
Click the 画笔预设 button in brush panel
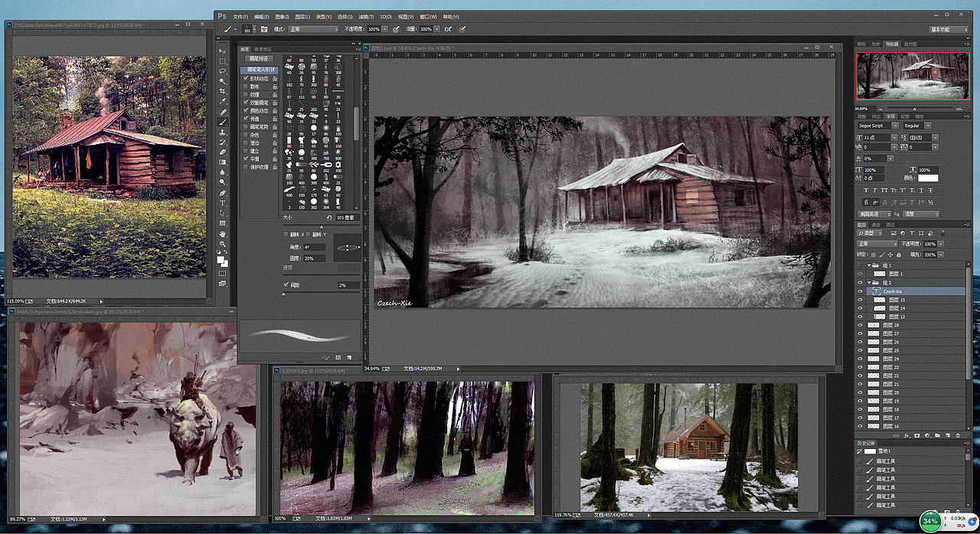coord(261,58)
